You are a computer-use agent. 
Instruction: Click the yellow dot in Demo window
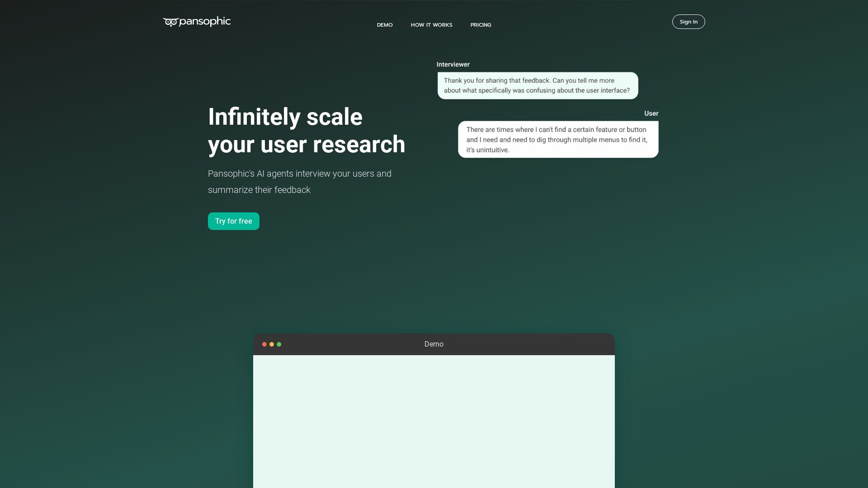click(272, 344)
